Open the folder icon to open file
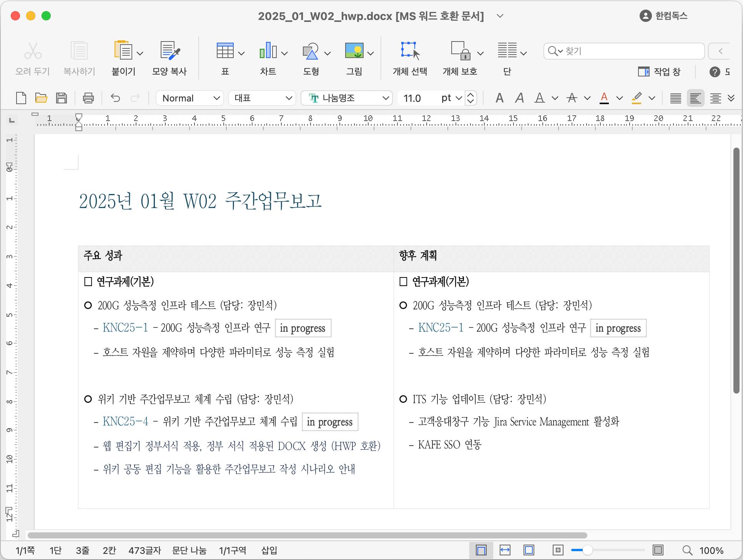This screenshot has height=560, width=743. 41,98
